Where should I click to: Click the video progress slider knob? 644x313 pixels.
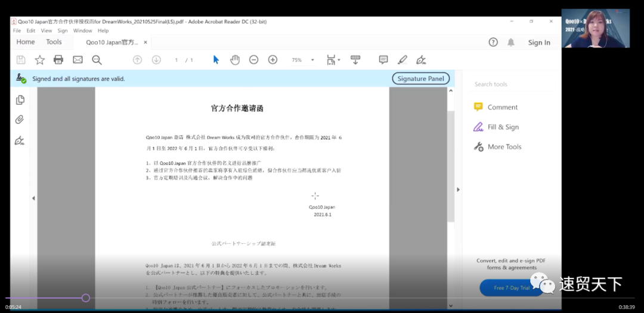(x=85, y=298)
